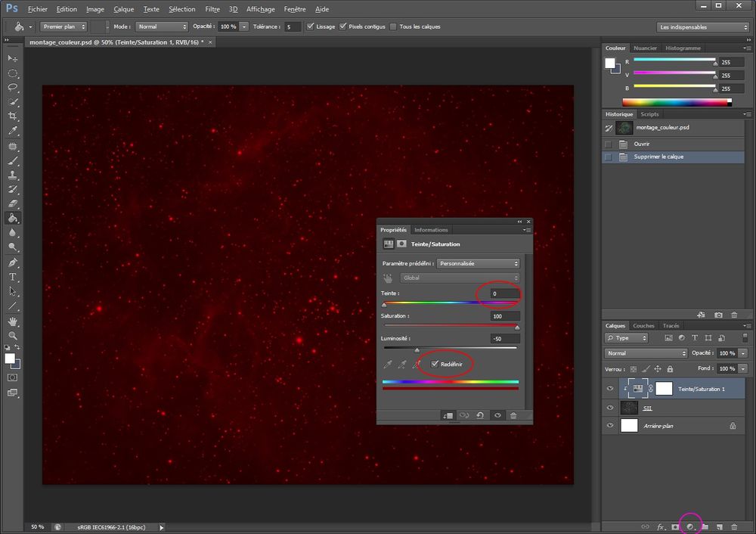756x534 pixels.
Task: Open the Paramètre prédéfini dropdown
Action: (x=477, y=263)
